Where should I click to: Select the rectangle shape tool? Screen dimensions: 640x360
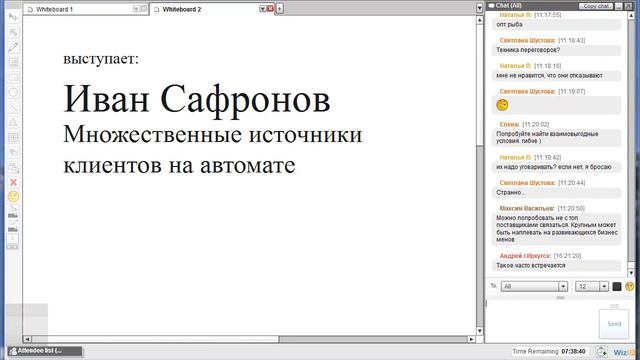[13, 77]
